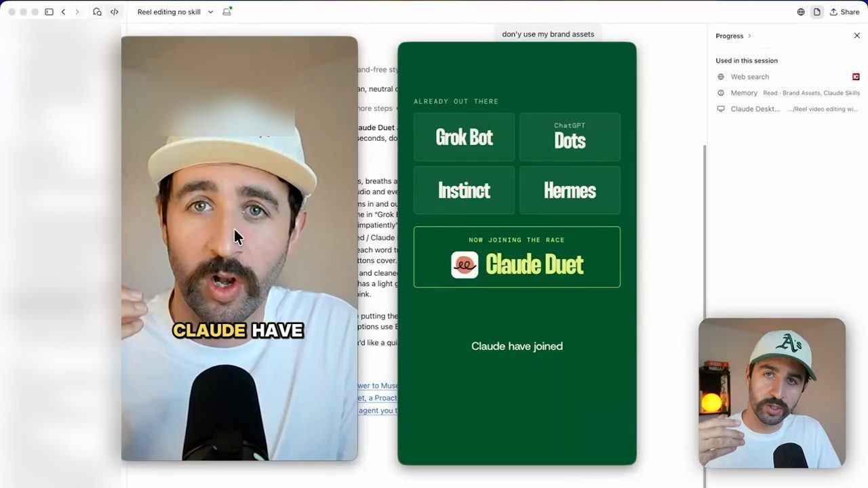Click the 'Claude have joined' caption
Viewport: 868px width, 488px height.
click(517, 346)
